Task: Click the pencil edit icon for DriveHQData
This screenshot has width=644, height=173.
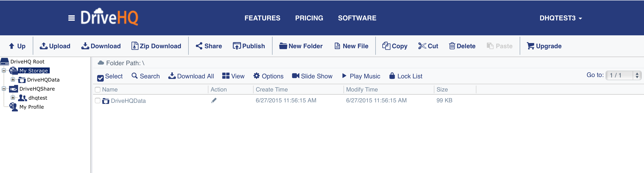Action: [x=214, y=101]
